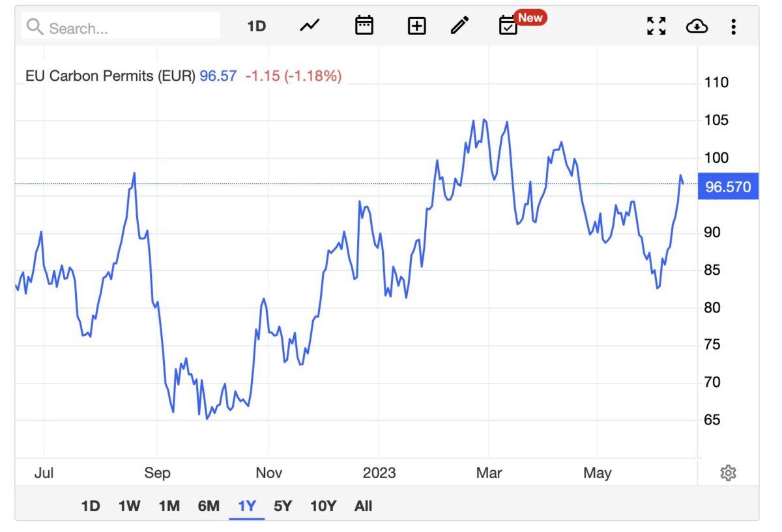
Task: Select the 5Y range tab
Action: (x=283, y=506)
